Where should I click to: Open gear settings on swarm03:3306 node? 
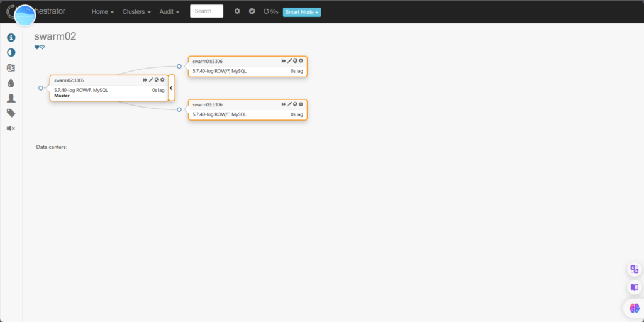click(301, 104)
